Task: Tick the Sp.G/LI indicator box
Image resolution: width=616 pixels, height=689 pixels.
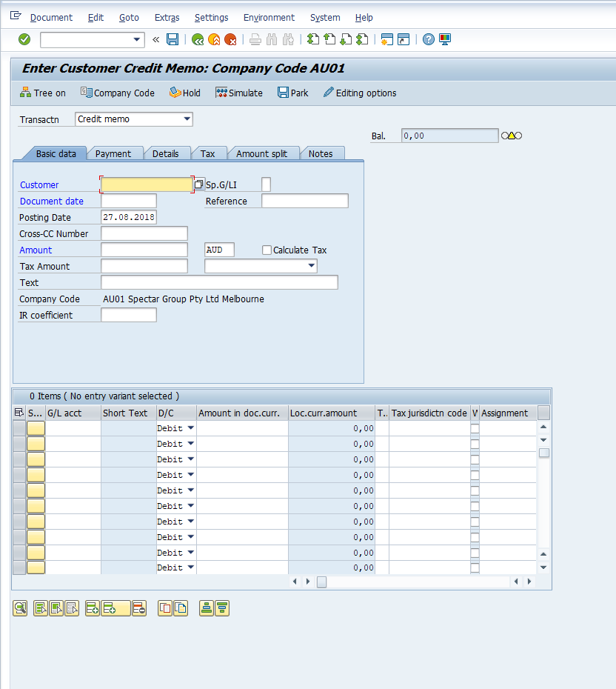Action: [267, 184]
